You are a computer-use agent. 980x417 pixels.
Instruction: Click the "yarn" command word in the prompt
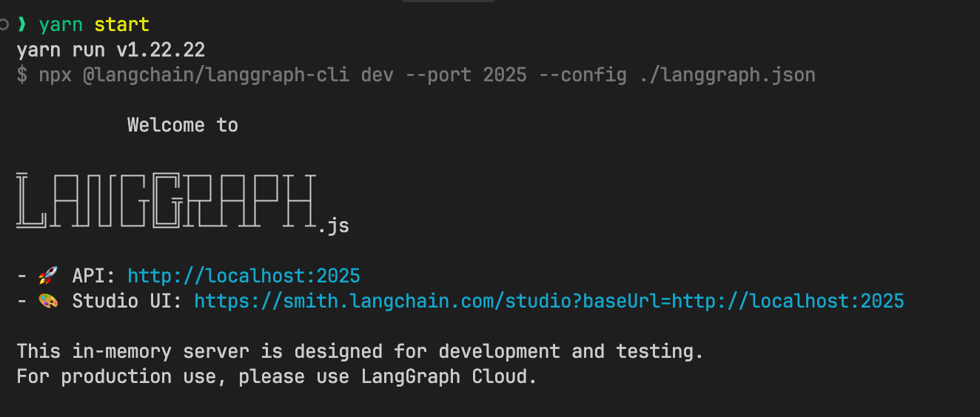61,24
